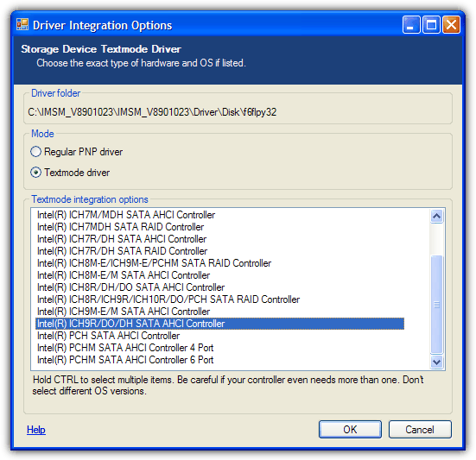Select the Textmode driver radio button
The width and height of the screenshot is (476, 460).
(x=35, y=173)
